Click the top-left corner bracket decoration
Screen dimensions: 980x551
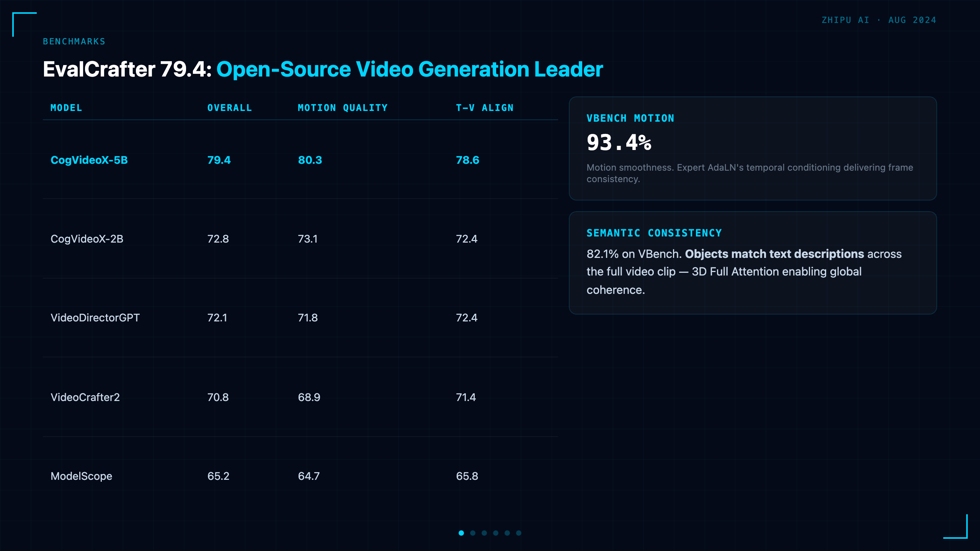[x=24, y=24]
